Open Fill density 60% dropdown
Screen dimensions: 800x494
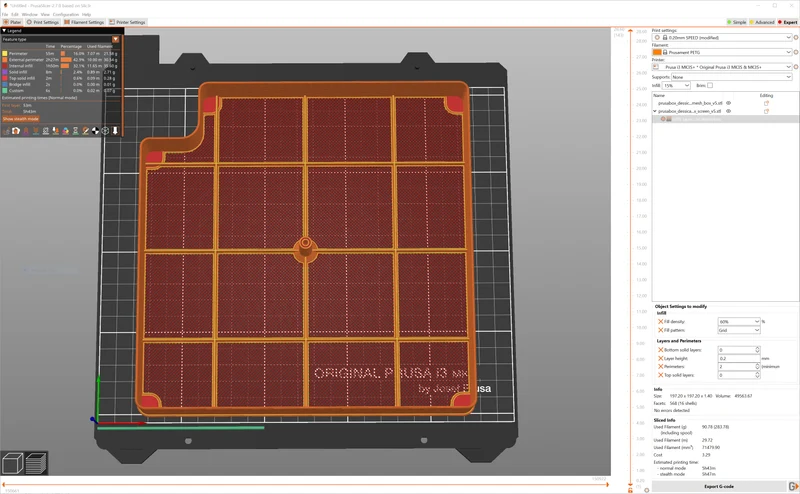(x=739, y=322)
